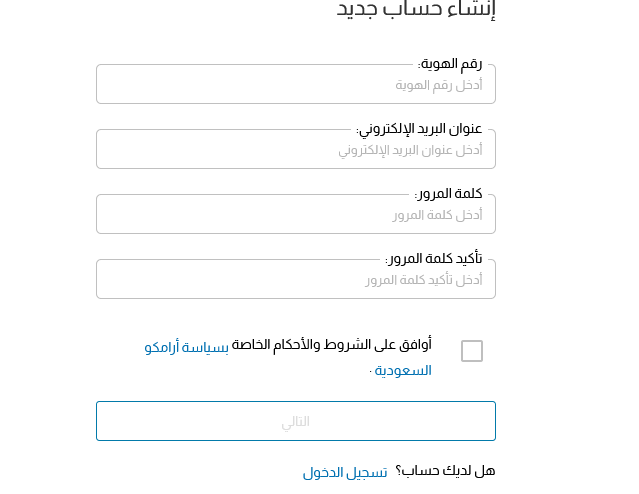Tick the terms and conditions agreement checkbox
Screen dimensions: 639x494
pyautogui.click(x=472, y=351)
